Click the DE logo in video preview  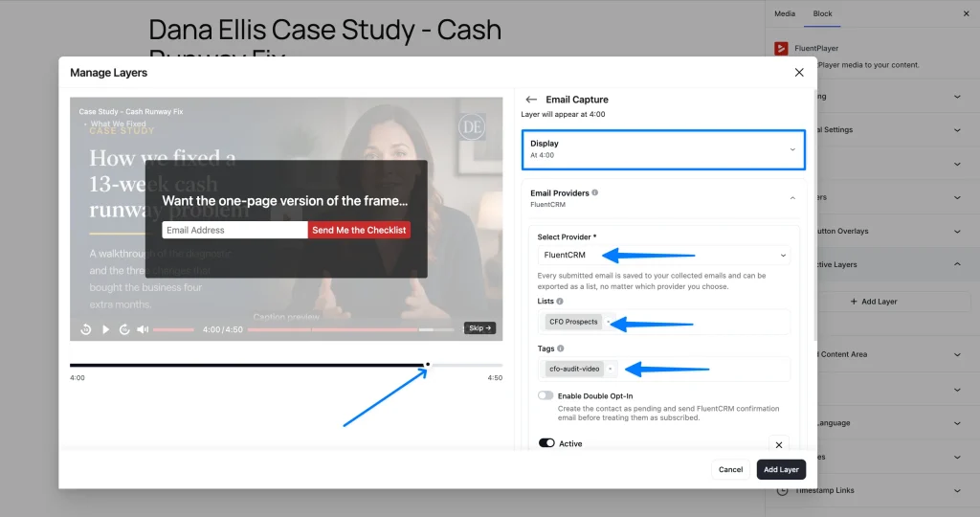click(472, 127)
